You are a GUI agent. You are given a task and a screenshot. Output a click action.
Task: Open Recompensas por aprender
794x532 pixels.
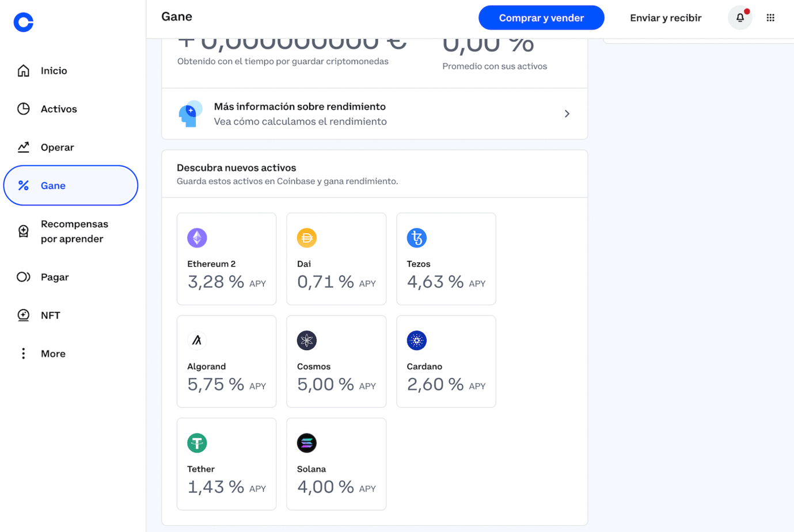coord(74,231)
